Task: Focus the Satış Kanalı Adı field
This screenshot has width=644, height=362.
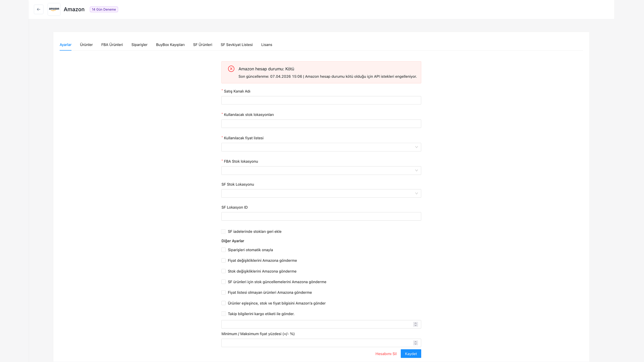Action: 321,100
